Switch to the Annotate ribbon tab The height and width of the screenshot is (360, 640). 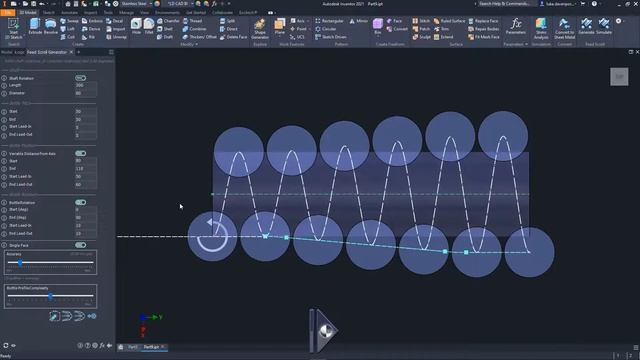click(x=69, y=13)
